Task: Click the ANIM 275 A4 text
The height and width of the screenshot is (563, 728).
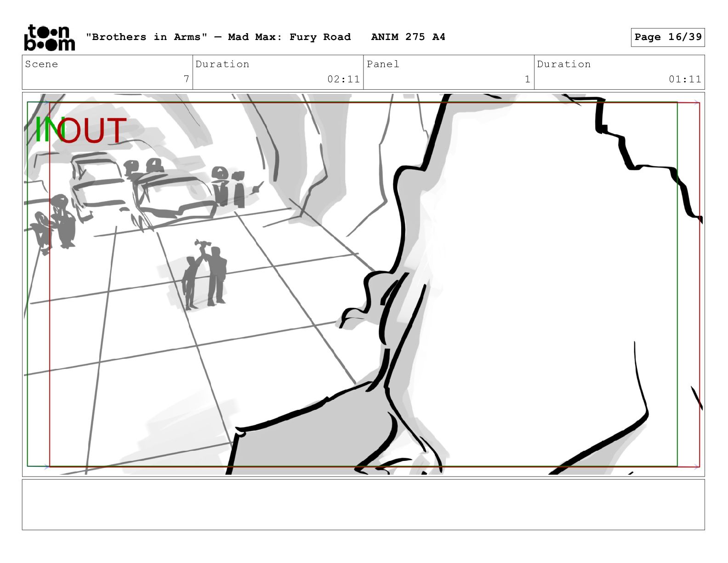Action: (408, 37)
